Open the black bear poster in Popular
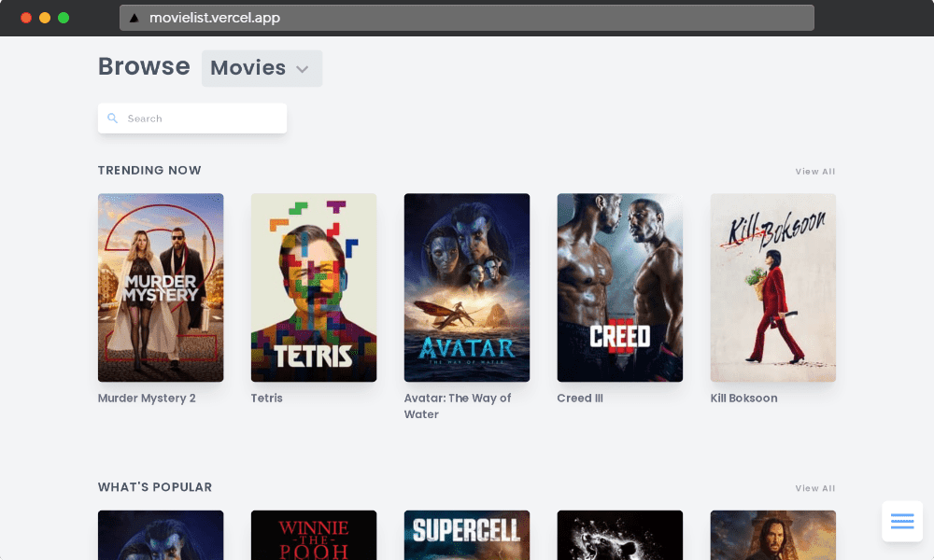 [x=620, y=535]
